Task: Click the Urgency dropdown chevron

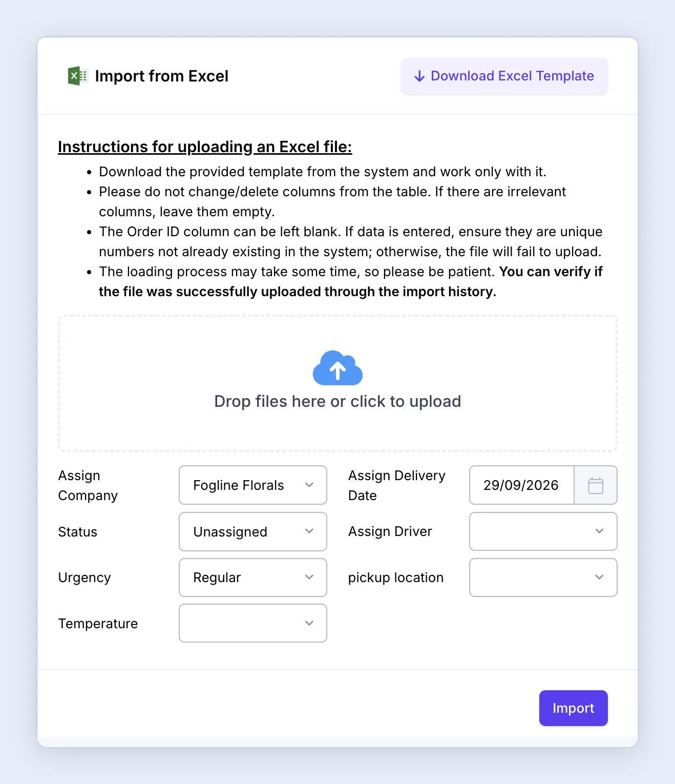Action: (x=309, y=577)
